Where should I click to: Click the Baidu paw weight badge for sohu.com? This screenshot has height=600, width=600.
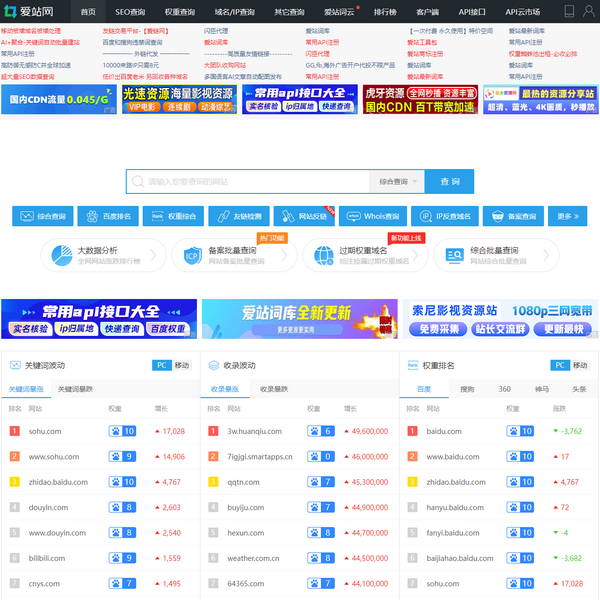point(123,432)
